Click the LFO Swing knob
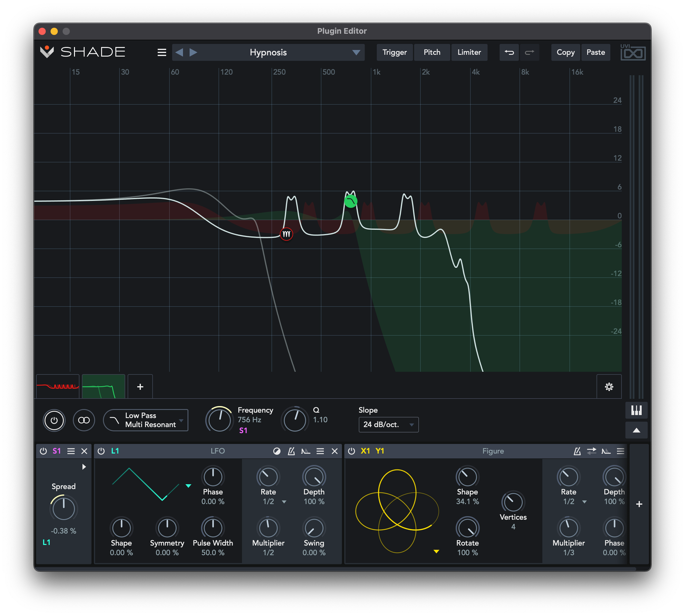 (x=314, y=528)
